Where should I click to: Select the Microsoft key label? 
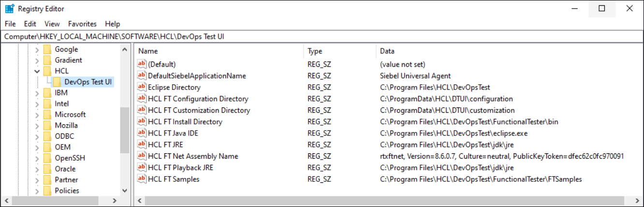[x=70, y=115]
